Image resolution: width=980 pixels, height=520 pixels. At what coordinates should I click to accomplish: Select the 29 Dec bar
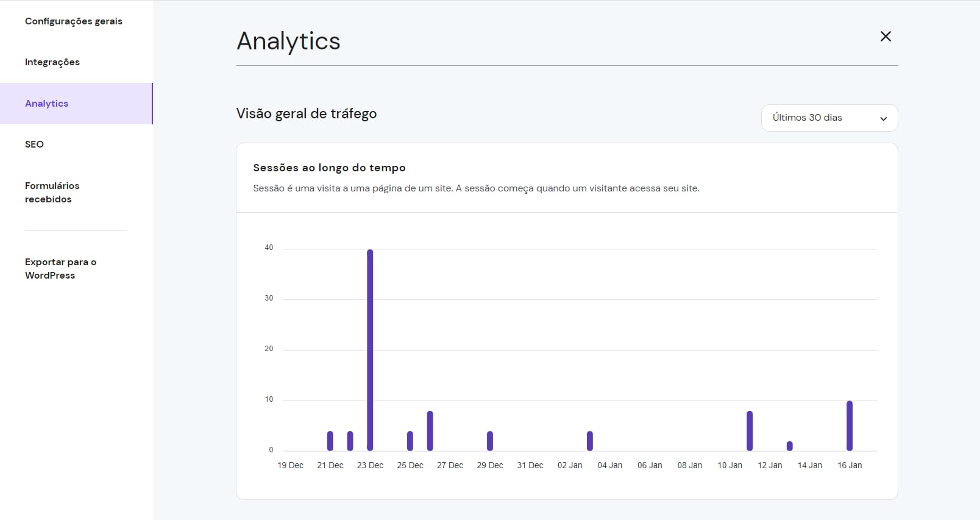pos(490,441)
